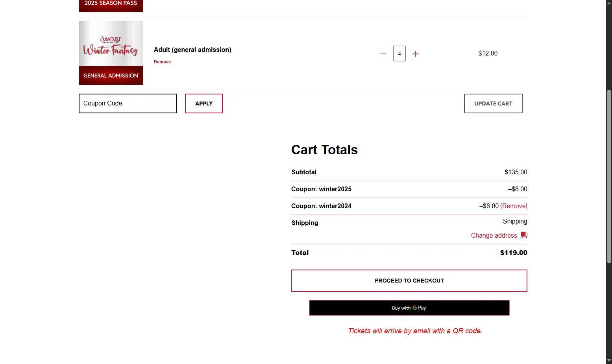This screenshot has width=612, height=364.
Task: Click the scrollbar up arrow
Action: pyautogui.click(x=609, y=3)
